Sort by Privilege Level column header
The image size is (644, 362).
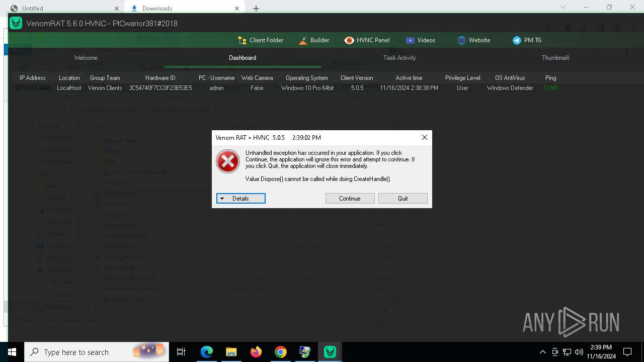(x=462, y=78)
